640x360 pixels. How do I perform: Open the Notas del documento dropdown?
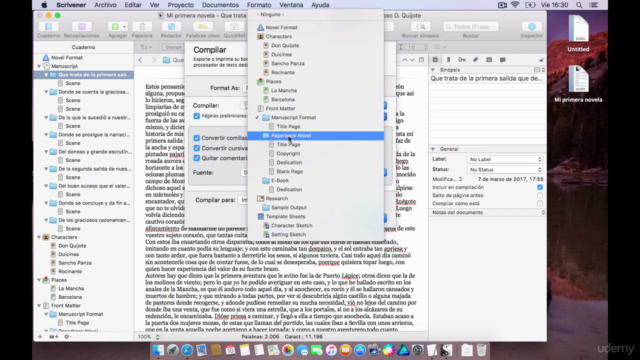[x=487, y=212]
